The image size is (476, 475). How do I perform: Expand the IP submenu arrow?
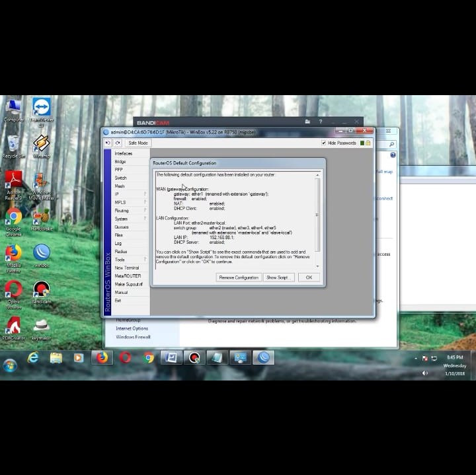point(145,194)
